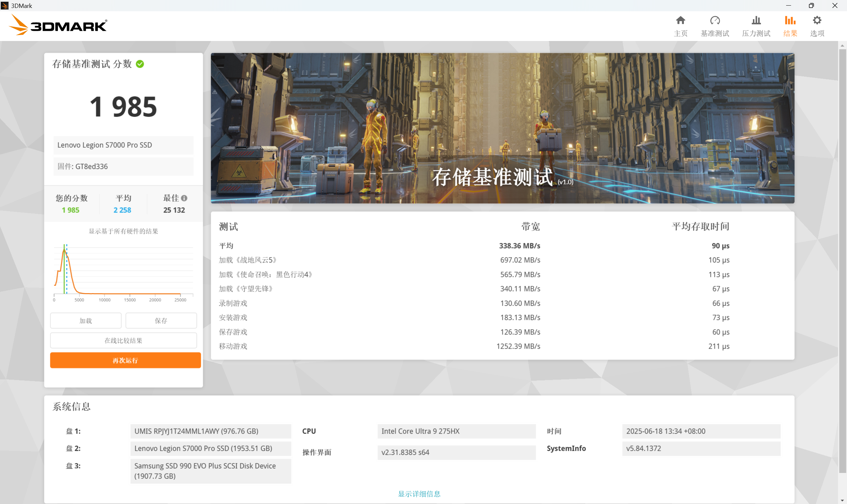Click the 保存 save result button

tap(161, 321)
